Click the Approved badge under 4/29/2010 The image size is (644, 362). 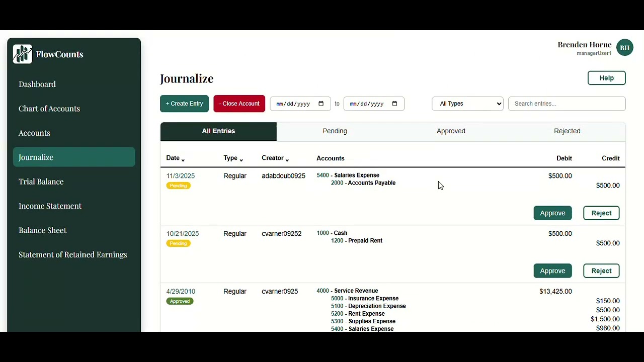tap(180, 301)
